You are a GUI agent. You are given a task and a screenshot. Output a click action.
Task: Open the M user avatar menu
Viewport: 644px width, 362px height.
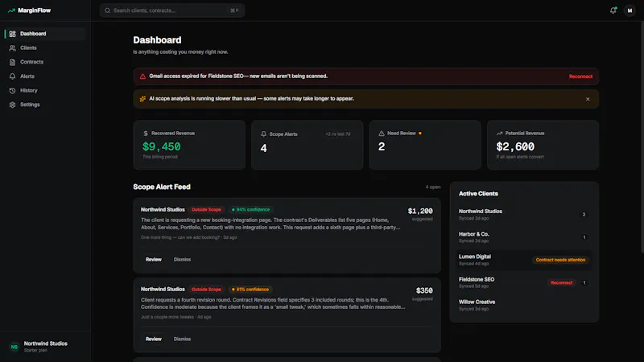point(630,10)
